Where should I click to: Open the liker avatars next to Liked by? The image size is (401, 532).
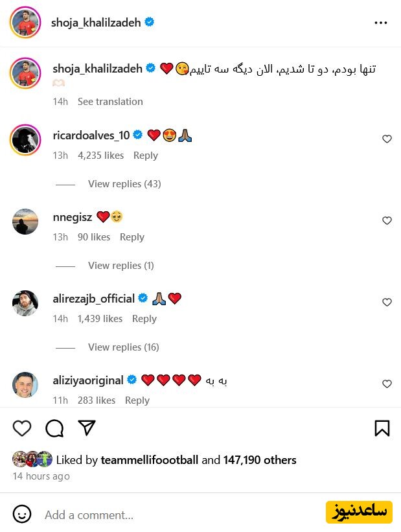click(x=32, y=459)
